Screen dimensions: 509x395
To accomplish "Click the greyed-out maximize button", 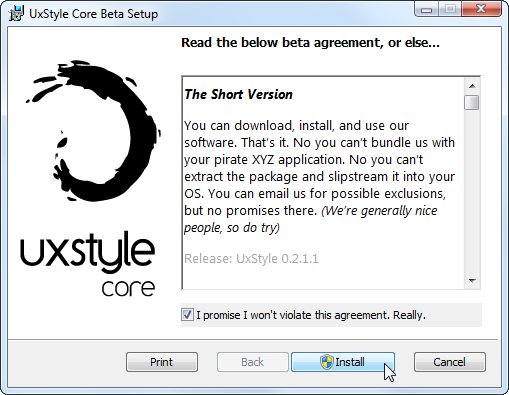I will click(x=450, y=9).
